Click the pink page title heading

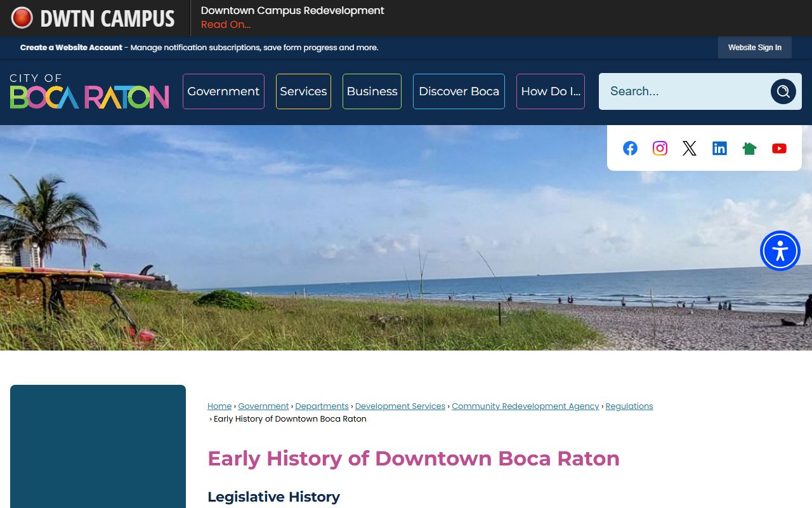(414, 458)
